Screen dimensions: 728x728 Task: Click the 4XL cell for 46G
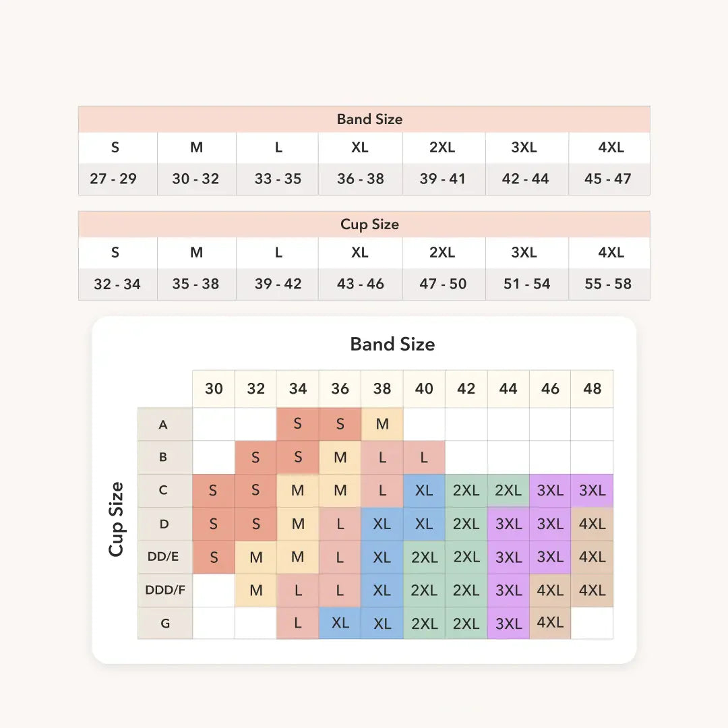coord(550,623)
